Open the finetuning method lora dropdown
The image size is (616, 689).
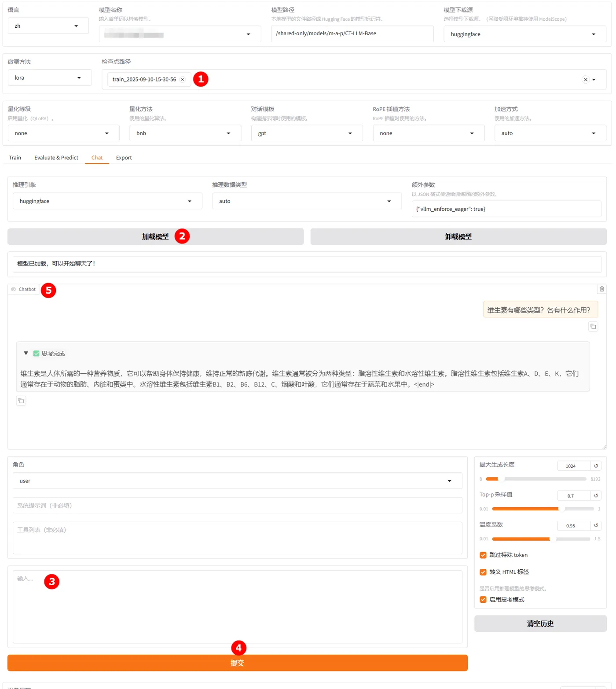pyautogui.click(x=50, y=78)
